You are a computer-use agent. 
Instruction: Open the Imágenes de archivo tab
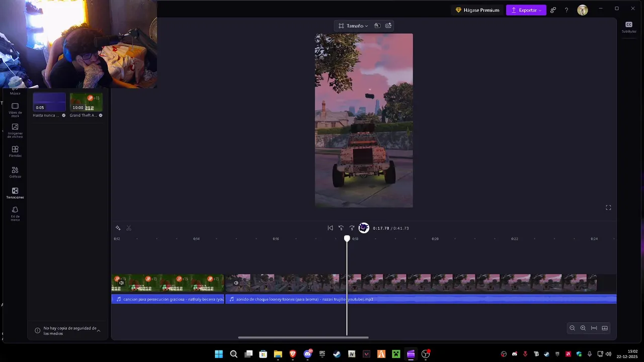pyautogui.click(x=15, y=131)
